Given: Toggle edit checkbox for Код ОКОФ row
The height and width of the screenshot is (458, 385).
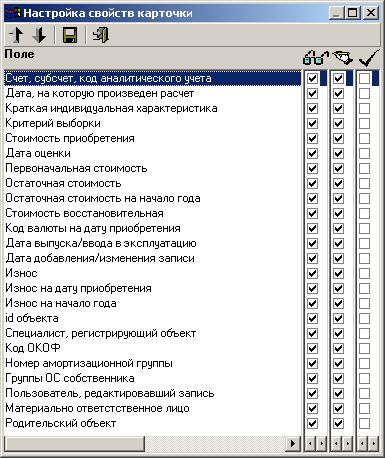Looking at the screenshot, I should point(338,349).
